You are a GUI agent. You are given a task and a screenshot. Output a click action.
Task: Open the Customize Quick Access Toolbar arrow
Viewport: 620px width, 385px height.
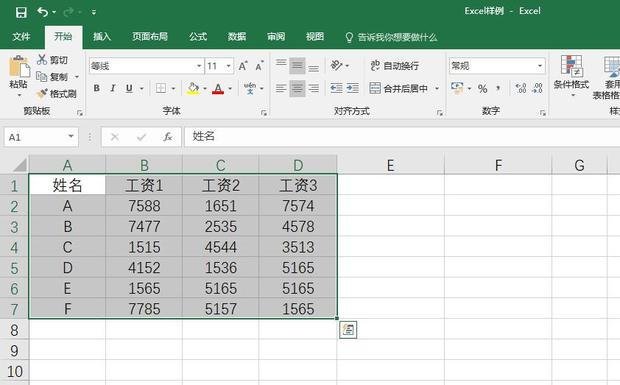click(94, 13)
